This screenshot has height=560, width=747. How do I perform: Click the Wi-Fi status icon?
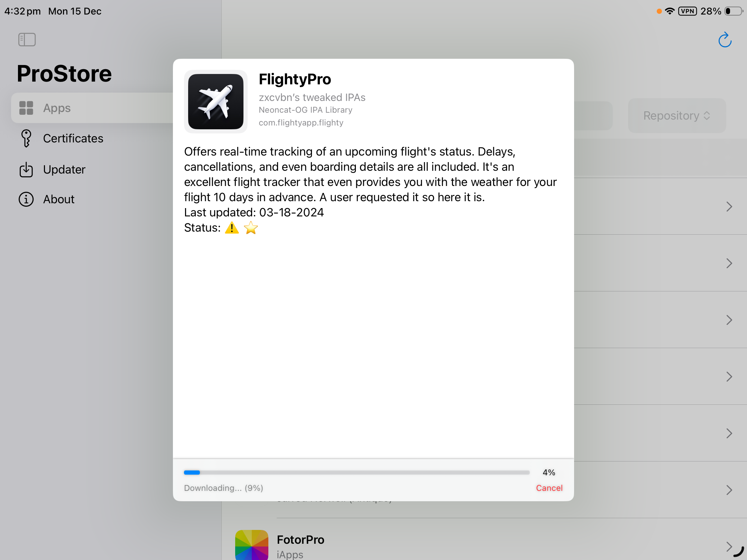[670, 11]
